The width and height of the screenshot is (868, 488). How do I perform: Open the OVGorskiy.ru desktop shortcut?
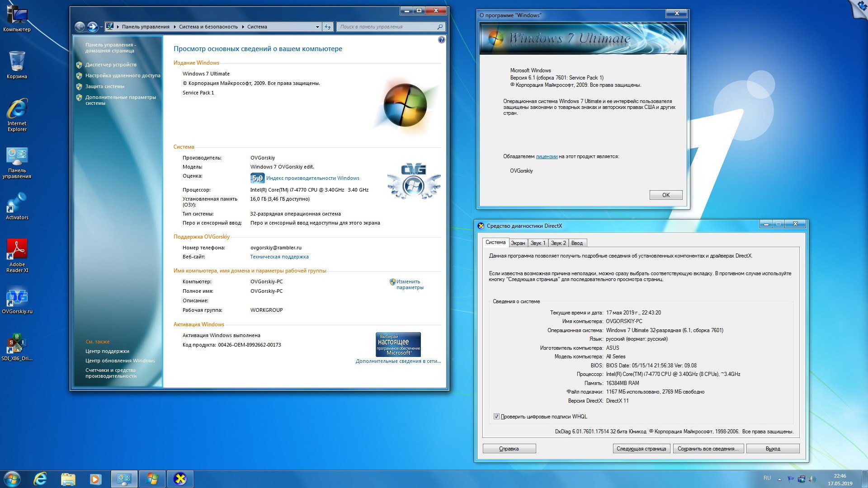[17, 301]
